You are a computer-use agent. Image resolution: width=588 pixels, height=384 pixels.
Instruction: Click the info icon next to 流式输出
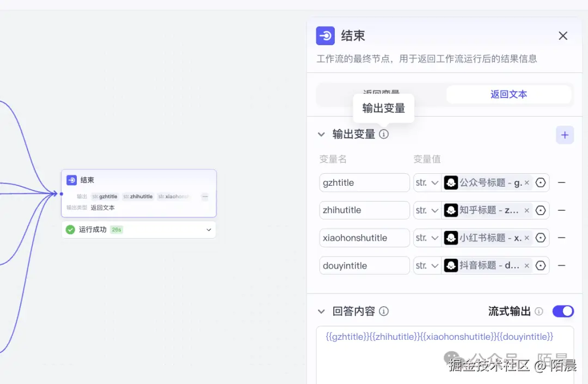pos(538,311)
